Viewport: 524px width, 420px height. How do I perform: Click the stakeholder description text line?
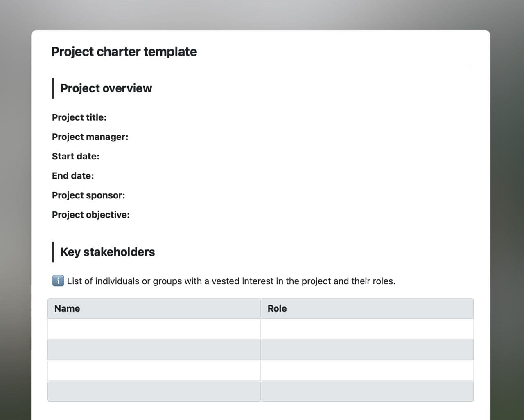point(231,281)
